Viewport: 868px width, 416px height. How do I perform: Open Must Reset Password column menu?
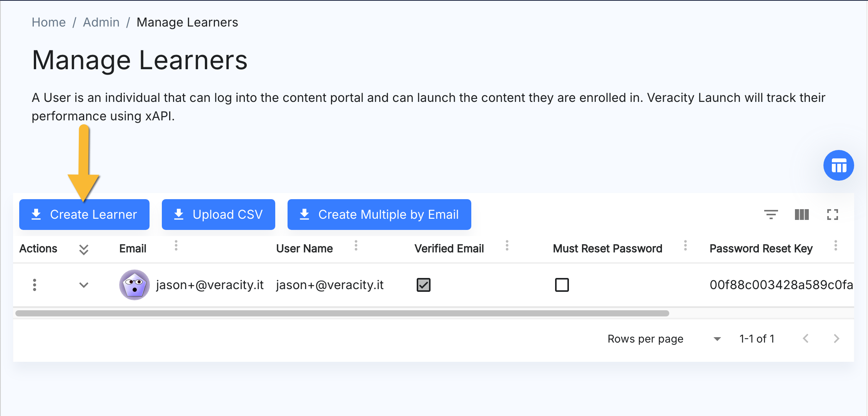click(685, 246)
